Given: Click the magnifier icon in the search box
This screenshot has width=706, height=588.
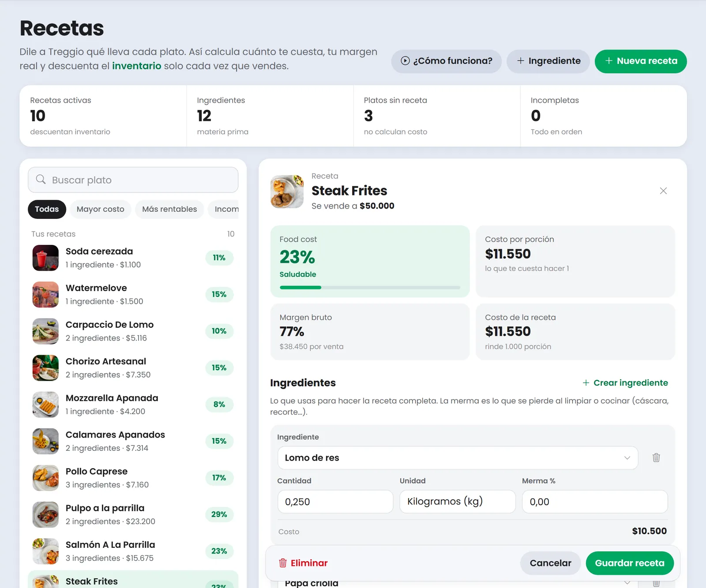Looking at the screenshot, I should pyautogui.click(x=41, y=180).
